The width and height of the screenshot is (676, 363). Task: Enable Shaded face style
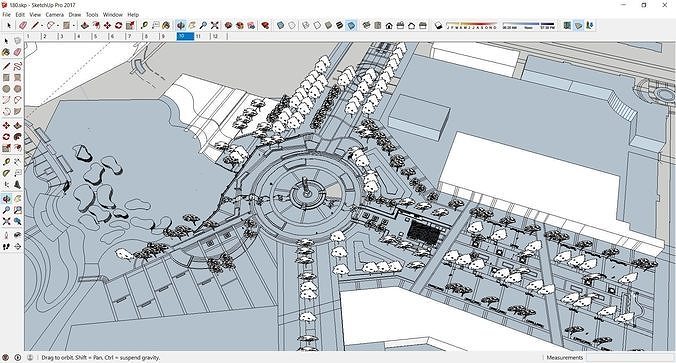[x=328, y=25]
